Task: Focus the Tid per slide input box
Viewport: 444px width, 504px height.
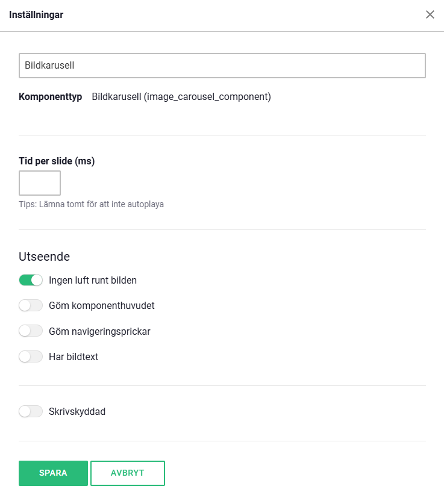Action: click(40, 183)
